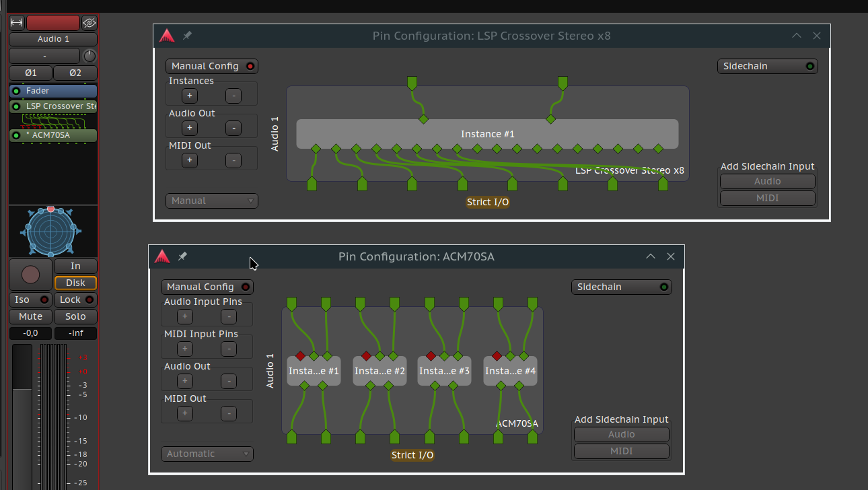This screenshot has width=868, height=490.
Task: Select the LSP Crossover processor in the strip
Action: click(x=53, y=106)
